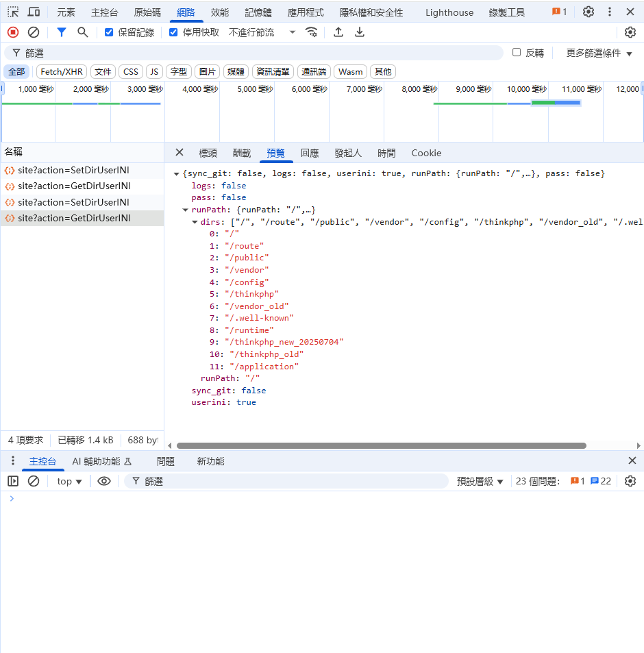Open the Payload tab
Viewport: 644px width, 653px height.
tap(242, 153)
